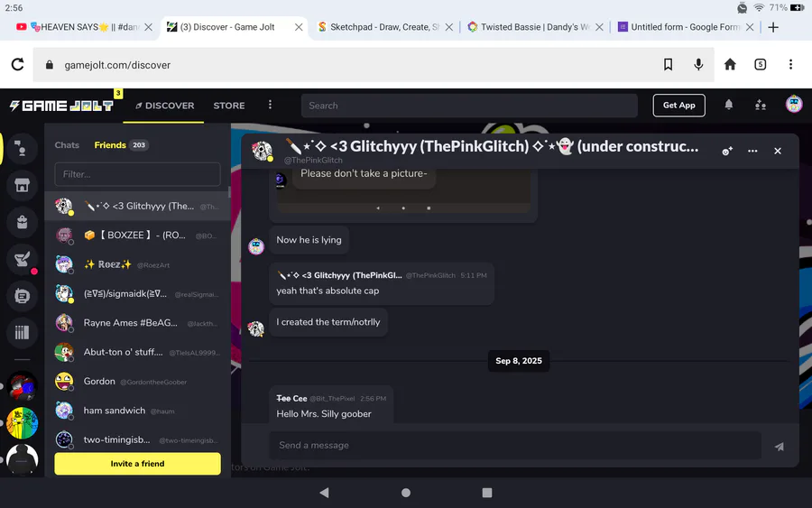Open the tab switcher showing 5 tabs
This screenshot has width=812, height=508.
pos(761,64)
